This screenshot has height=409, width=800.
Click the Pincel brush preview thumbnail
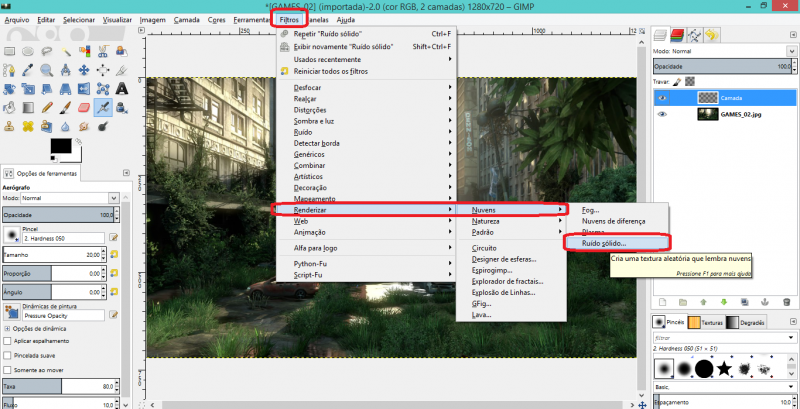pyautogui.click(x=11, y=237)
